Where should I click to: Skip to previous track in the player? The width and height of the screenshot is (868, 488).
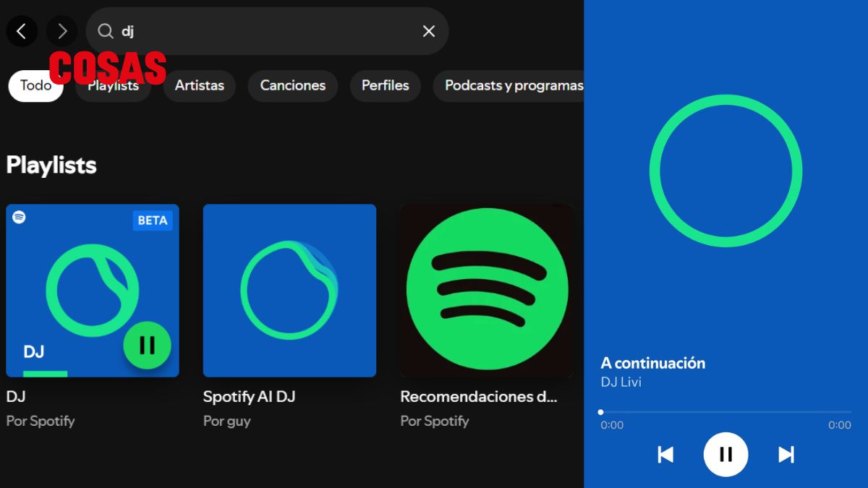[665, 454]
